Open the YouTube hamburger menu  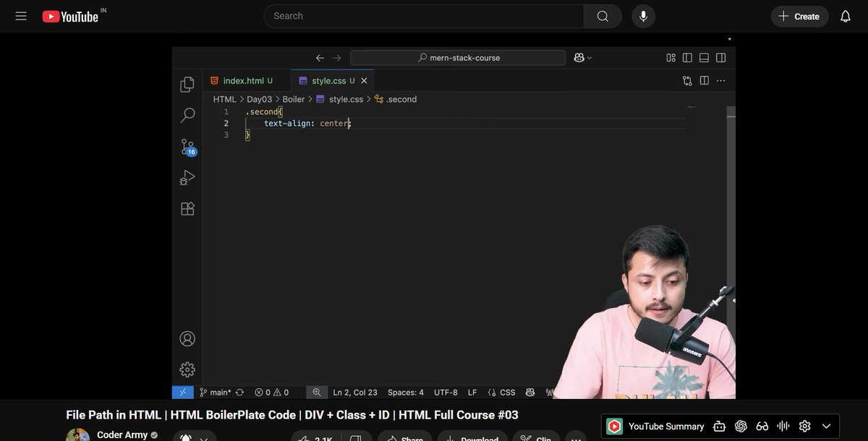click(20, 15)
